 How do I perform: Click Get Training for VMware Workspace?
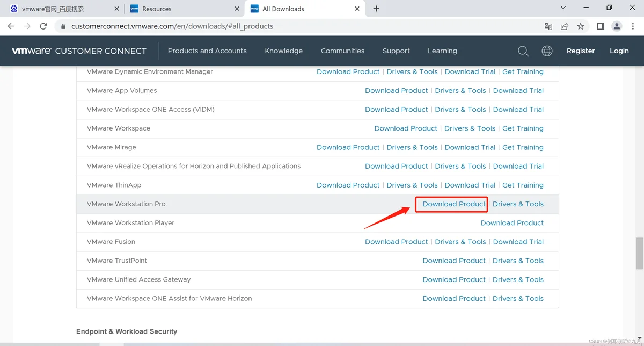coord(523,128)
